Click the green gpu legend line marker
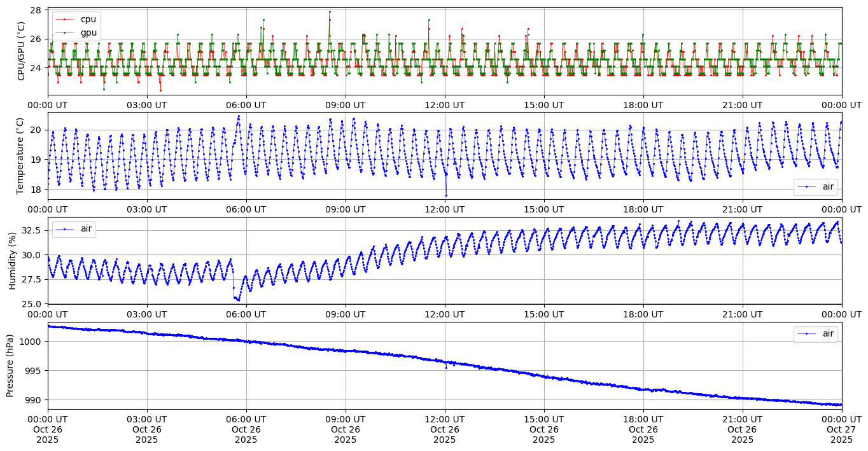Screen dimensions: 868x451 (65, 31)
